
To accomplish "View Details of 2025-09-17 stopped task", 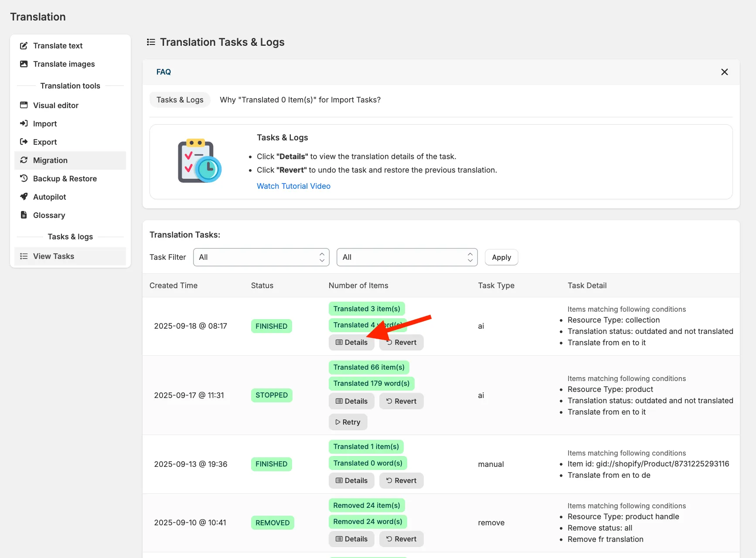I will point(351,401).
